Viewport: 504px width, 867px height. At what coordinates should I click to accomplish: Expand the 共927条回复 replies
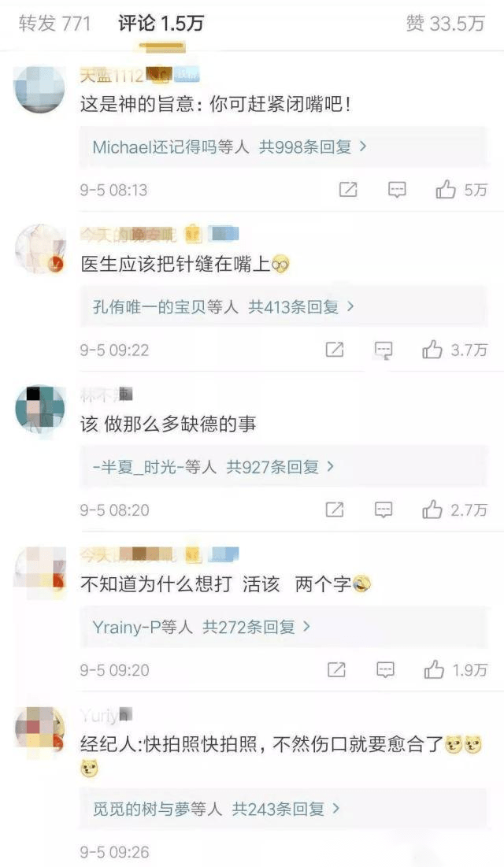click(280, 467)
